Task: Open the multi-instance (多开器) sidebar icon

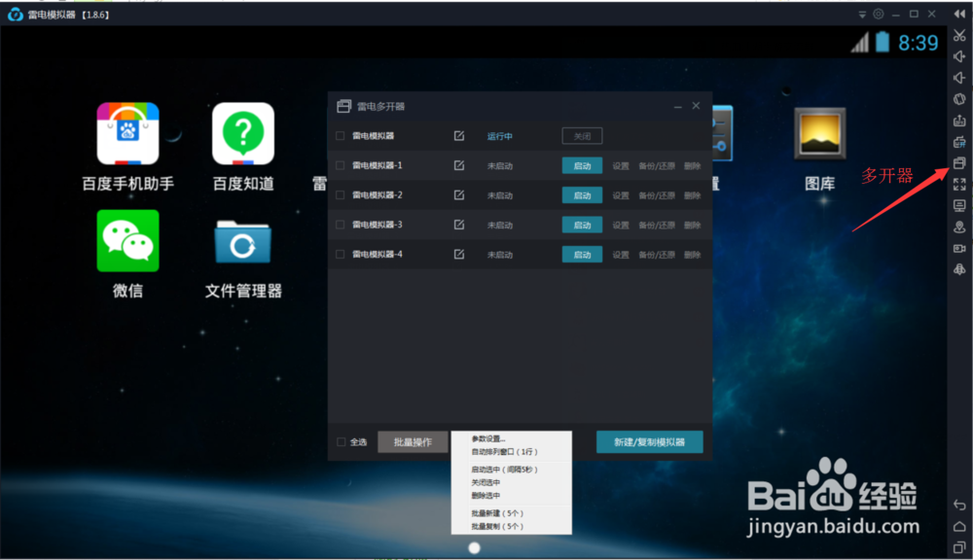Action: tap(959, 163)
